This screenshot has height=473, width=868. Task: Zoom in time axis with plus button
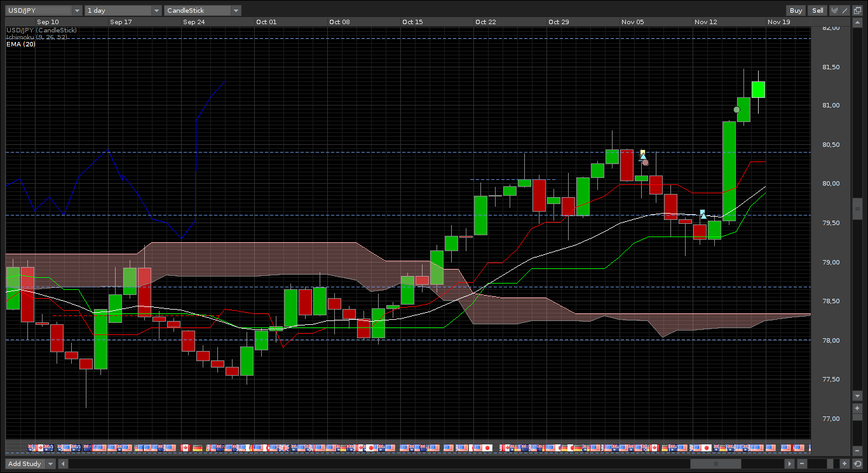pyautogui.click(x=844, y=463)
